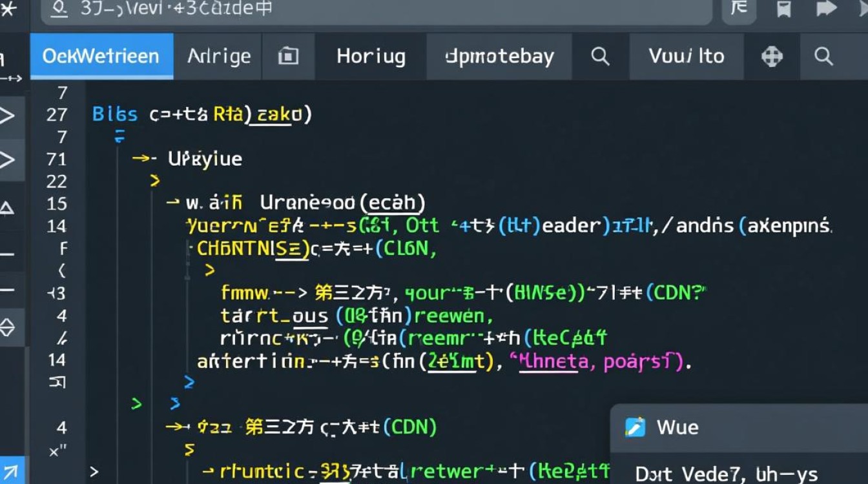The width and height of the screenshot is (868, 484).
Task: Expand the yellow chevron below the CHBNTNISE line
Action: click(x=209, y=270)
